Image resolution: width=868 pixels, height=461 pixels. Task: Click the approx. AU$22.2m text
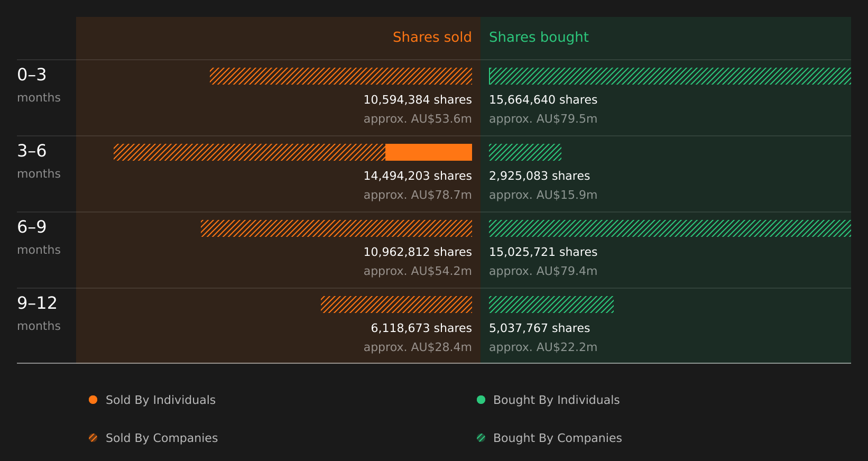tap(543, 347)
